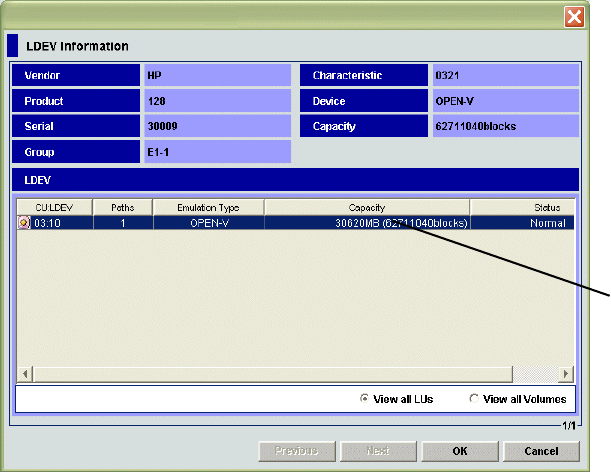Click the left scroll arrow of the table
The width and height of the screenshot is (611, 472).
[x=24, y=373]
